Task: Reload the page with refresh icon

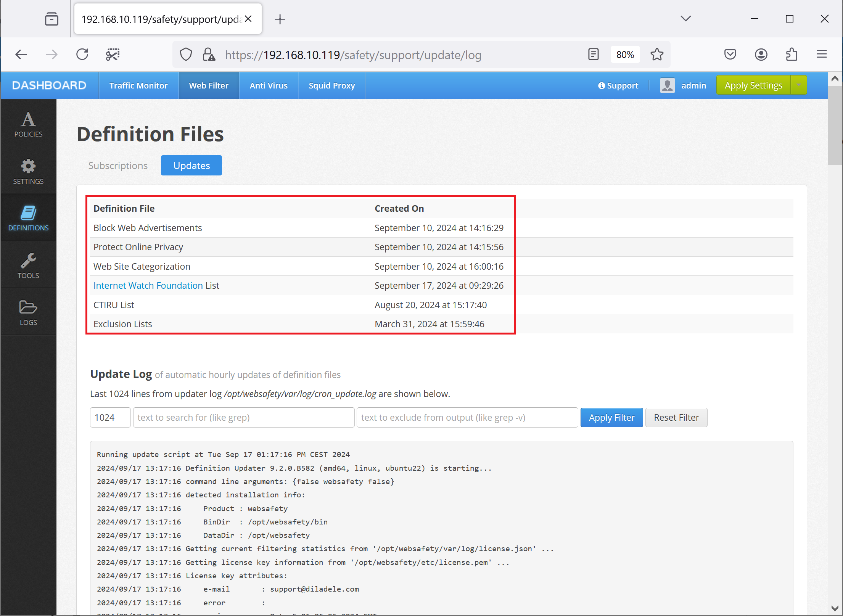Action: point(82,55)
